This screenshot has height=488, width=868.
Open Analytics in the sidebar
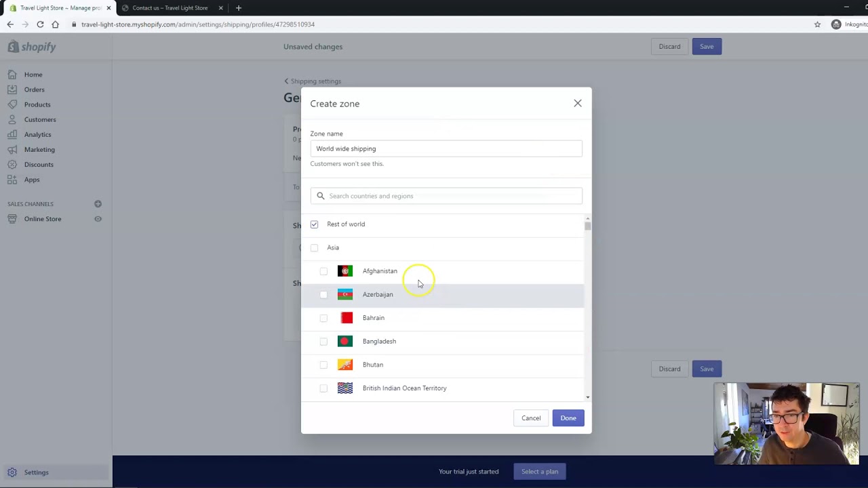tap(38, 134)
